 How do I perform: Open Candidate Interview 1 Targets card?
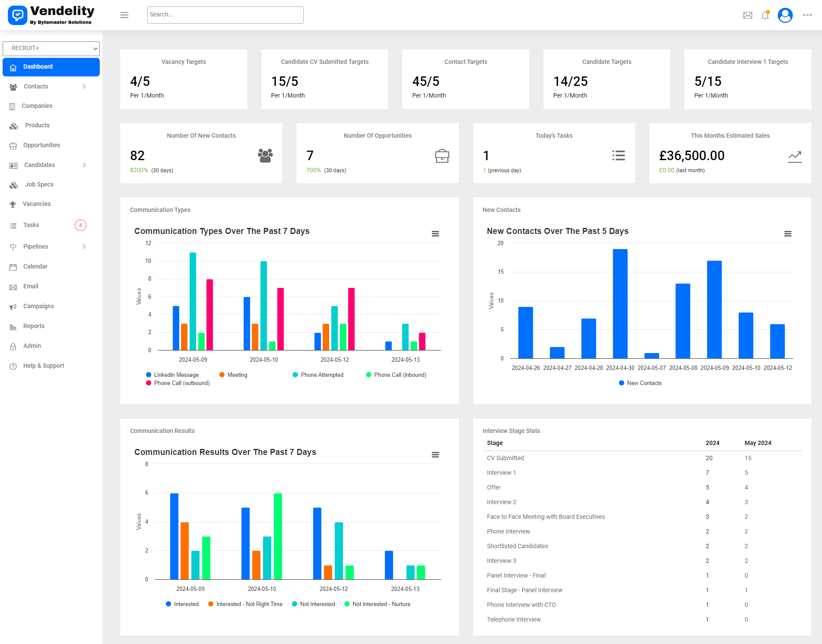[x=748, y=79]
